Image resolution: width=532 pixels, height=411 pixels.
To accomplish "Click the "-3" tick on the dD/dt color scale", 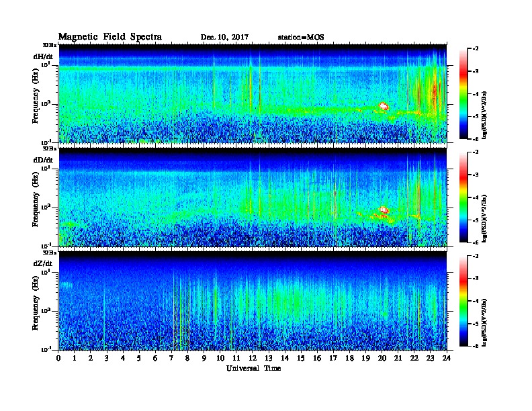I will pyautogui.click(x=476, y=175).
